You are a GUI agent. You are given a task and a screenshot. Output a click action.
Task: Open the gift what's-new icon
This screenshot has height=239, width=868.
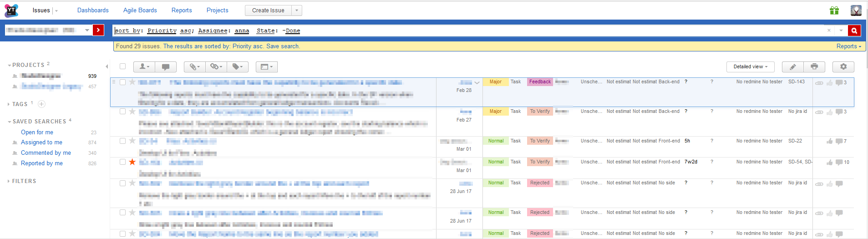pos(834,10)
